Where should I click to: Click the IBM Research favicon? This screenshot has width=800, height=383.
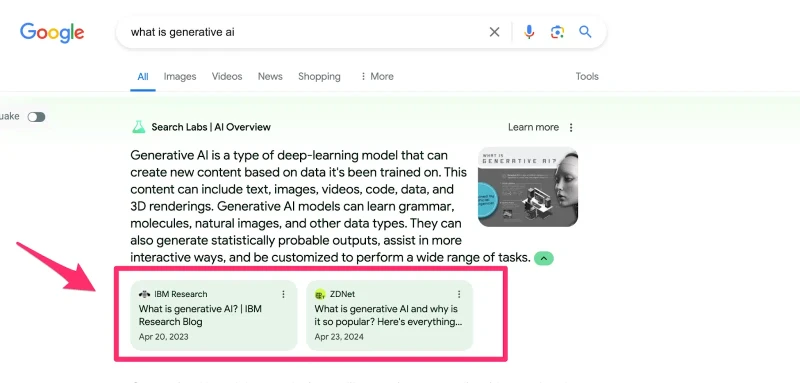pos(144,294)
